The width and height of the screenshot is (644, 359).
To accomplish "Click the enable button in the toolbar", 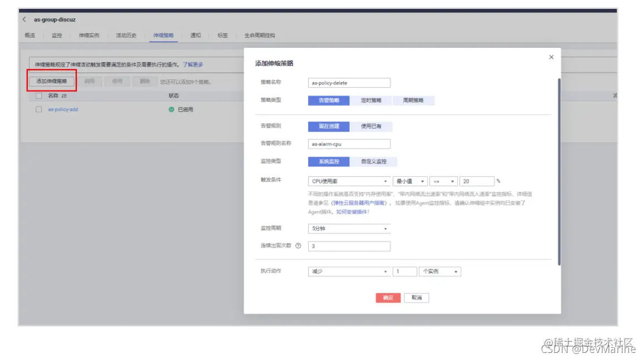I will 89,81.
